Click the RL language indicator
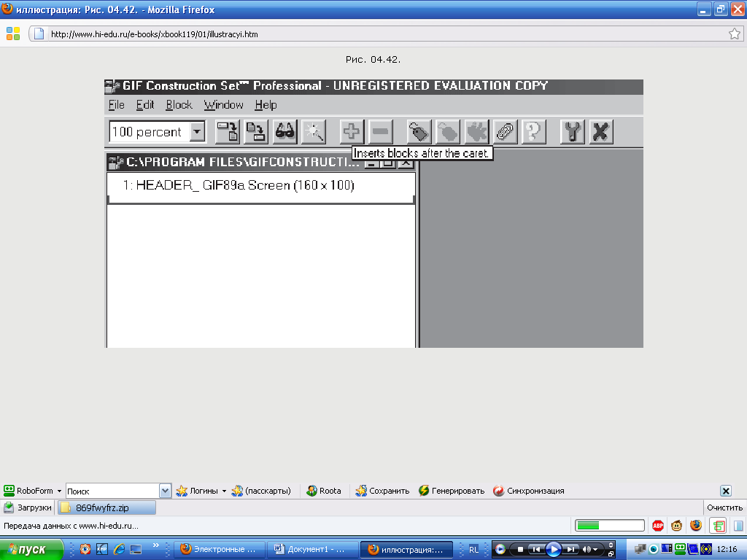The height and width of the screenshot is (560, 747). (473, 550)
